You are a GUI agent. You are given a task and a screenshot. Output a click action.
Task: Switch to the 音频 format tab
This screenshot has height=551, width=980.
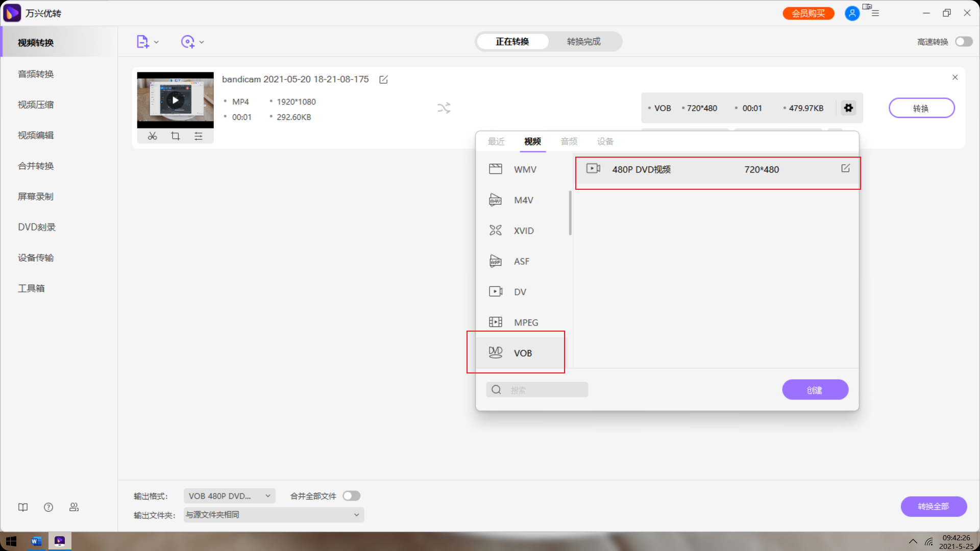[x=569, y=141]
